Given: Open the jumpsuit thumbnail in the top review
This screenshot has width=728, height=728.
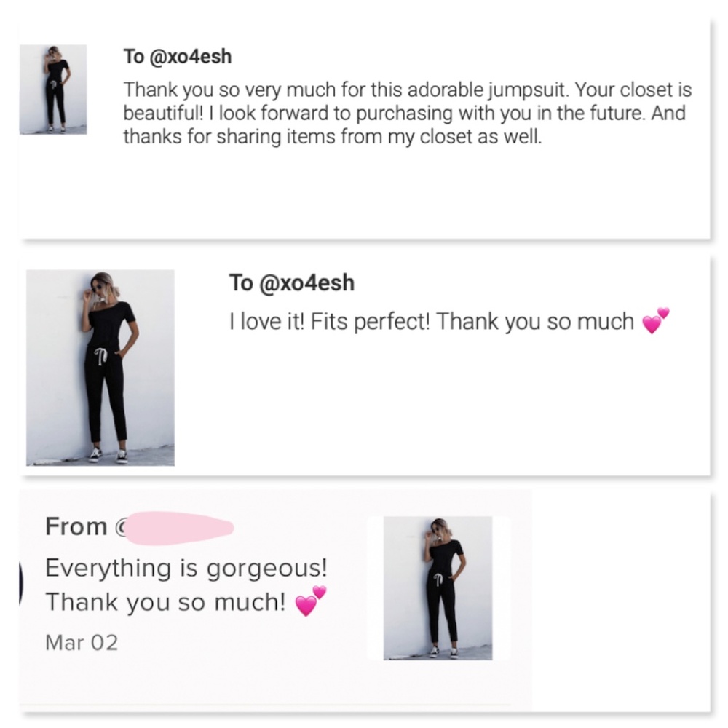Looking at the screenshot, I should click(x=53, y=90).
